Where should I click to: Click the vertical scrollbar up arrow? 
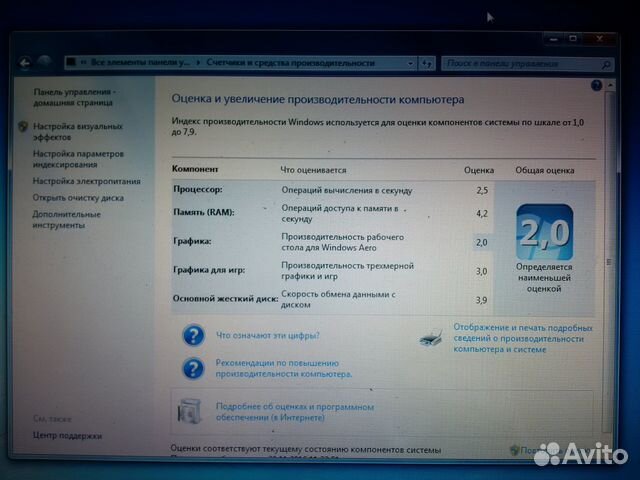[610, 85]
